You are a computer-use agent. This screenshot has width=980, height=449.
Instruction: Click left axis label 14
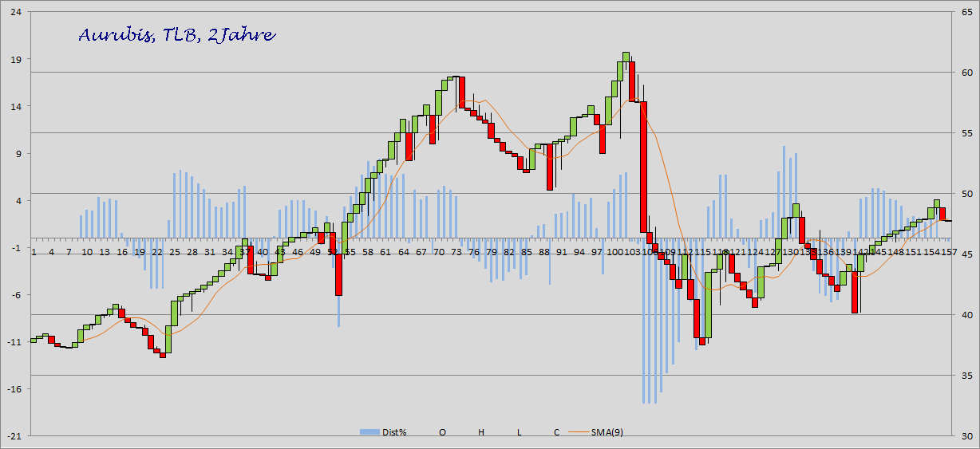pos(15,107)
